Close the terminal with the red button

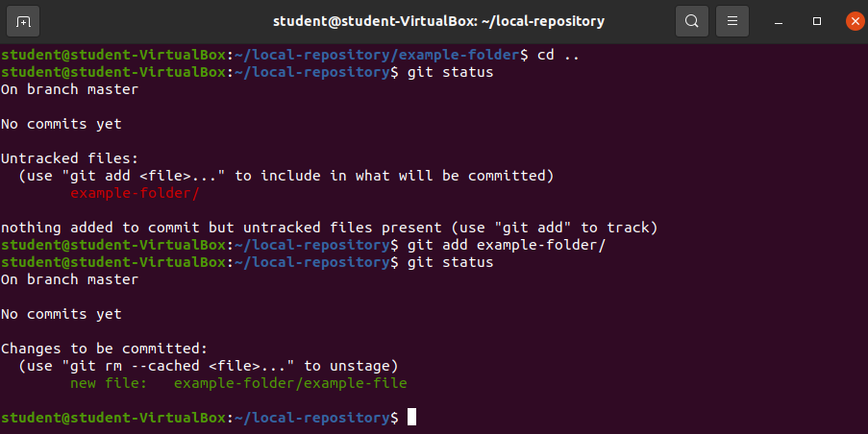click(853, 20)
